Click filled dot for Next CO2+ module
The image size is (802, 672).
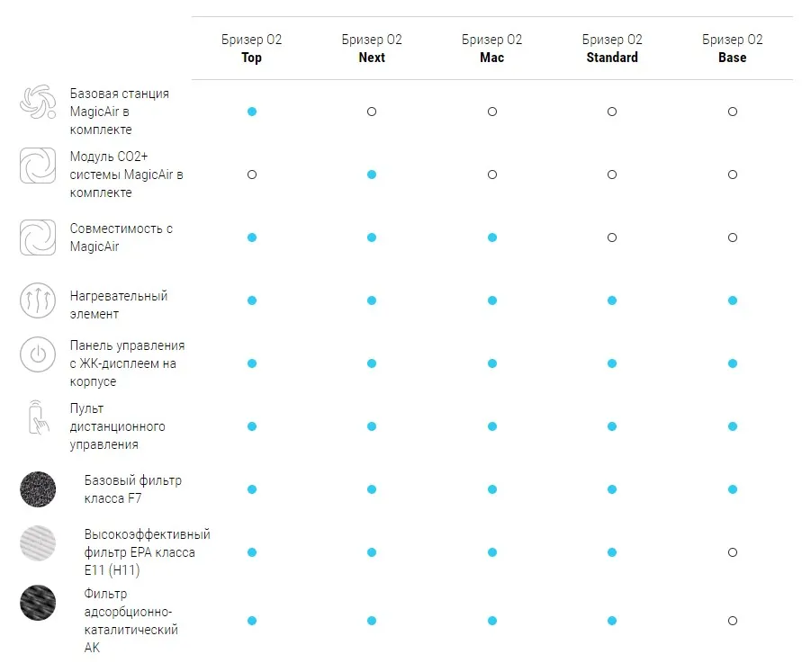372,175
